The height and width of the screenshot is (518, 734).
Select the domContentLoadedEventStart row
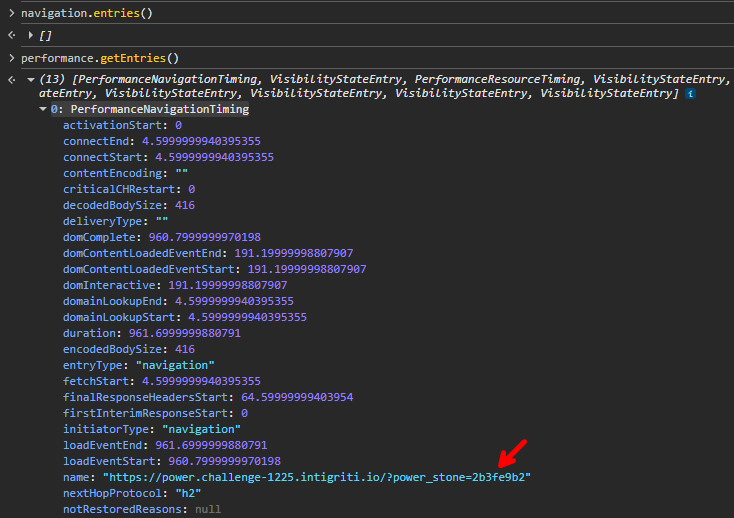click(215, 269)
